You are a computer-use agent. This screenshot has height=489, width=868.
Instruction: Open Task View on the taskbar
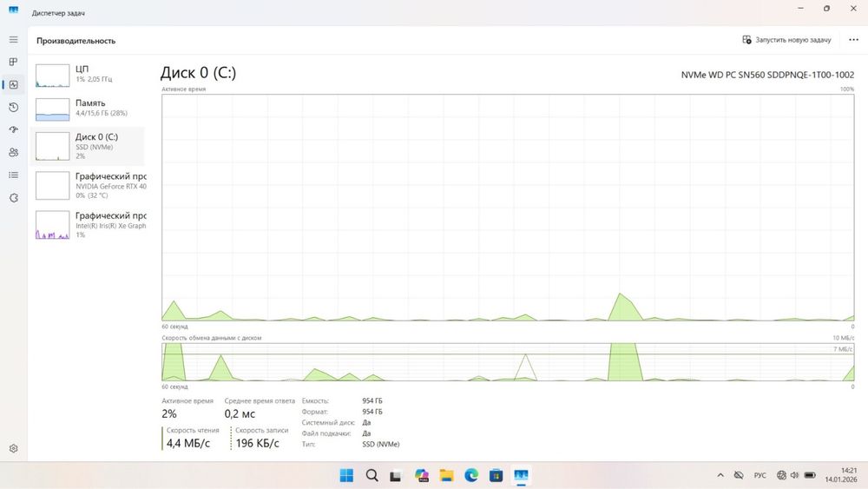(x=396, y=475)
